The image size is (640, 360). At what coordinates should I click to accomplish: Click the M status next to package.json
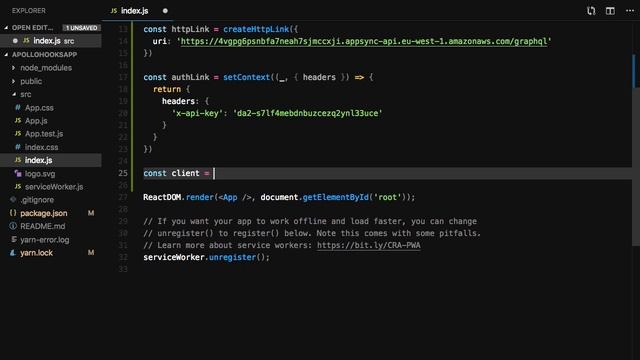[x=91, y=213]
